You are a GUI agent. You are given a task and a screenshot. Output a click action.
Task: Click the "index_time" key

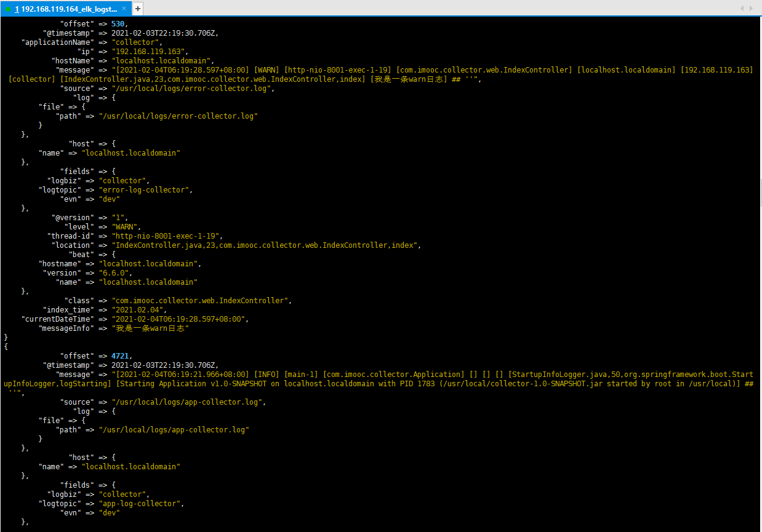68,310
